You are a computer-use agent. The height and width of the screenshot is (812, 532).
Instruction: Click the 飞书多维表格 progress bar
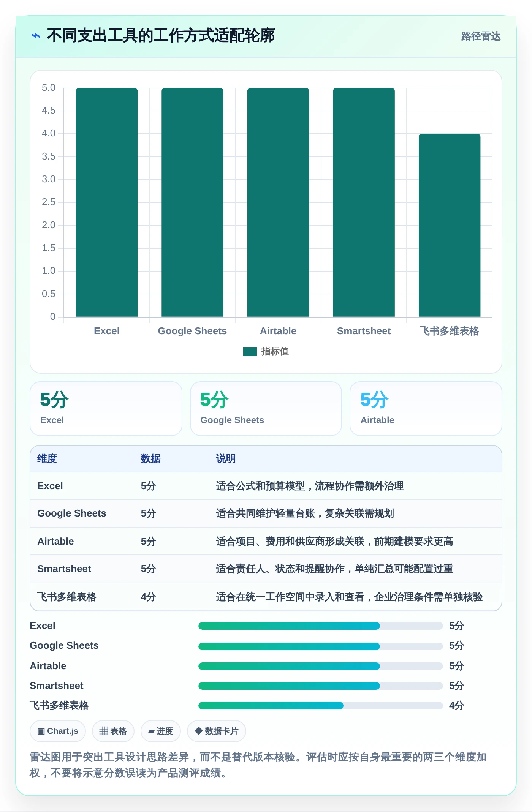coord(320,706)
